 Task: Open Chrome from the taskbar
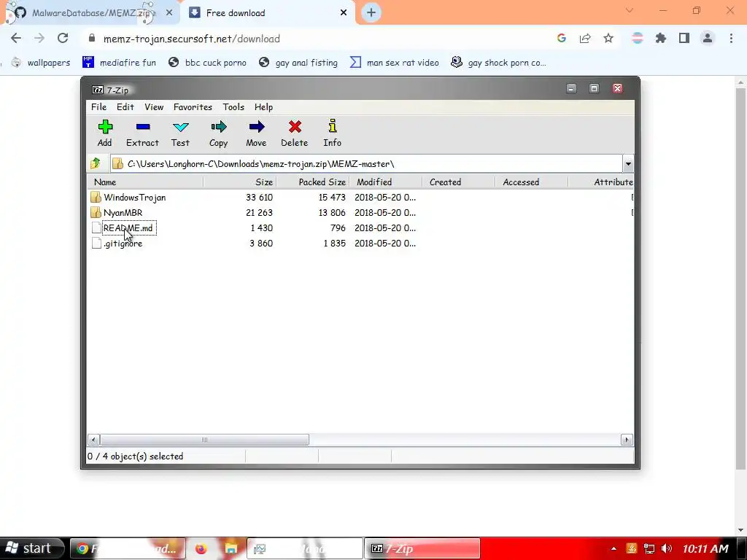[128, 548]
